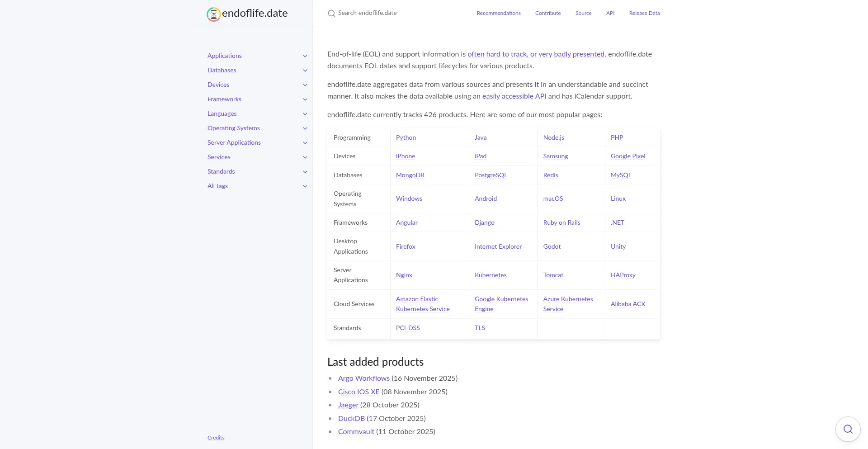Image resolution: width=868 pixels, height=449 pixels.
Task: Expand the Applications sidebar chevron
Action: point(305,56)
